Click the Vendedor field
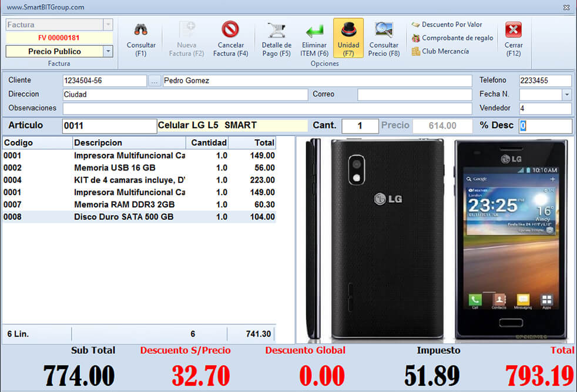The image size is (577, 392). pyautogui.click(x=545, y=109)
